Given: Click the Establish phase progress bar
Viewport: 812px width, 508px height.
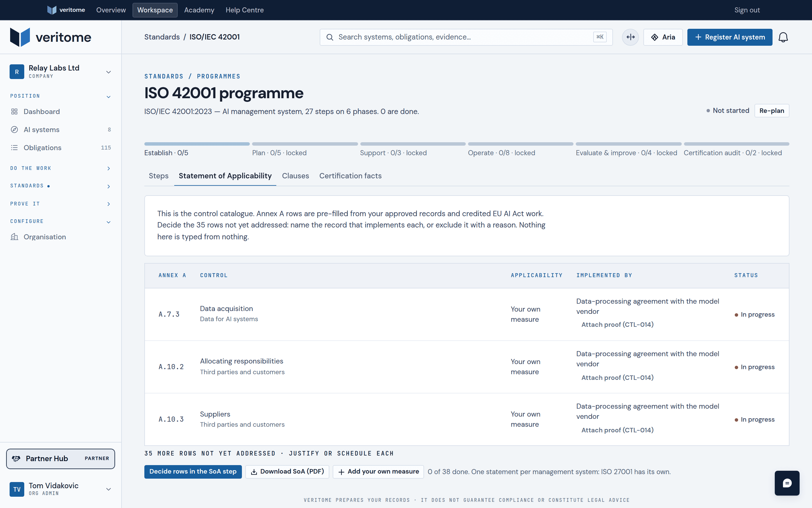Looking at the screenshot, I should [x=197, y=144].
